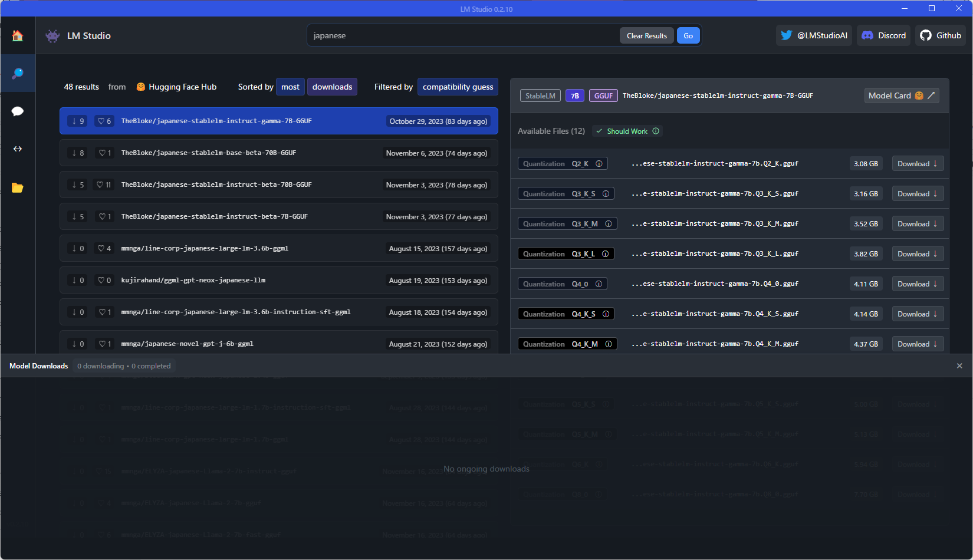Click the search field containing 'japanese'
Viewport: 973px width, 560px height.
pyautogui.click(x=463, y=35)
